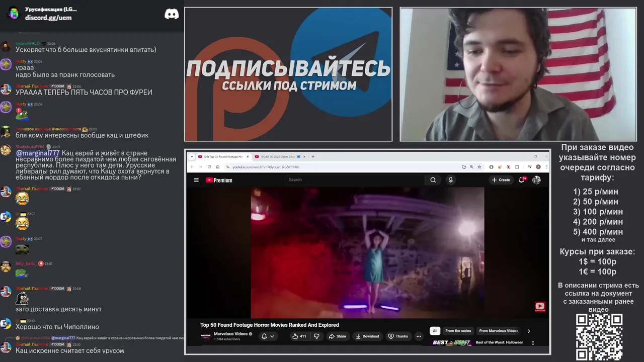Click the Create button
Image resolution: width=644 pixels, height=362 pixels.
click(501, 180)
